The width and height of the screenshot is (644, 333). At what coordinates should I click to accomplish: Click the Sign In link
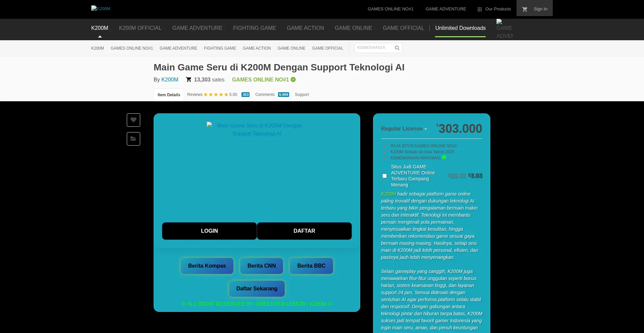[x=540, y=9]
